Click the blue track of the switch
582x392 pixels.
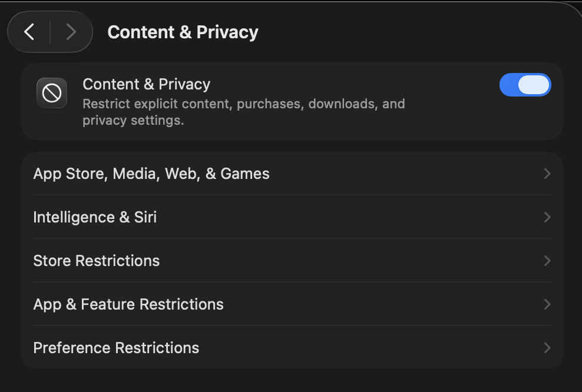[508, 85]
